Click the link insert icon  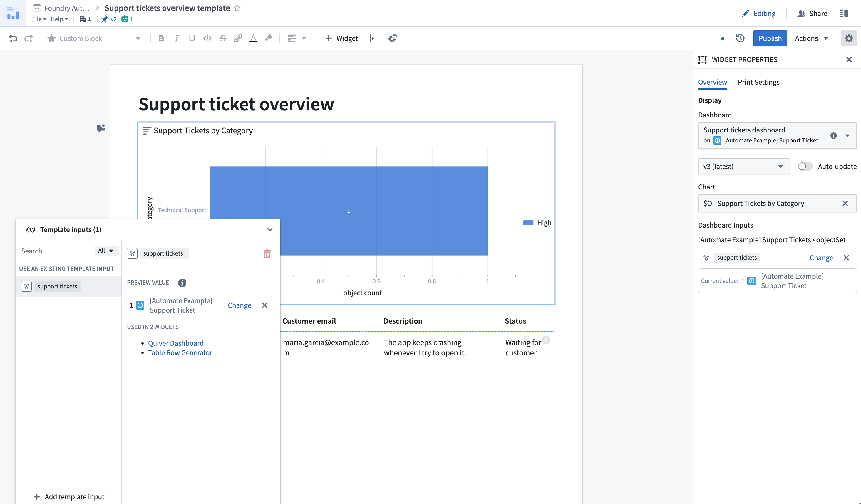(238, 38)
